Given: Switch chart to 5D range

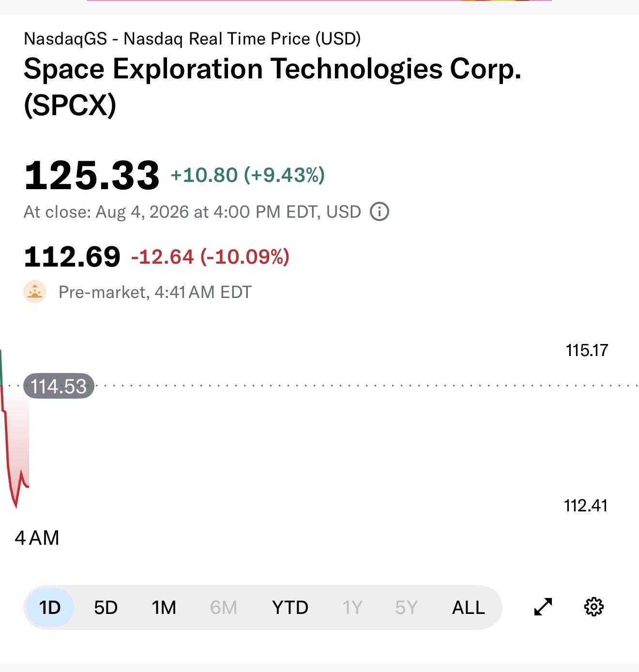Looking at the screenshot, I should pos(106,607).
